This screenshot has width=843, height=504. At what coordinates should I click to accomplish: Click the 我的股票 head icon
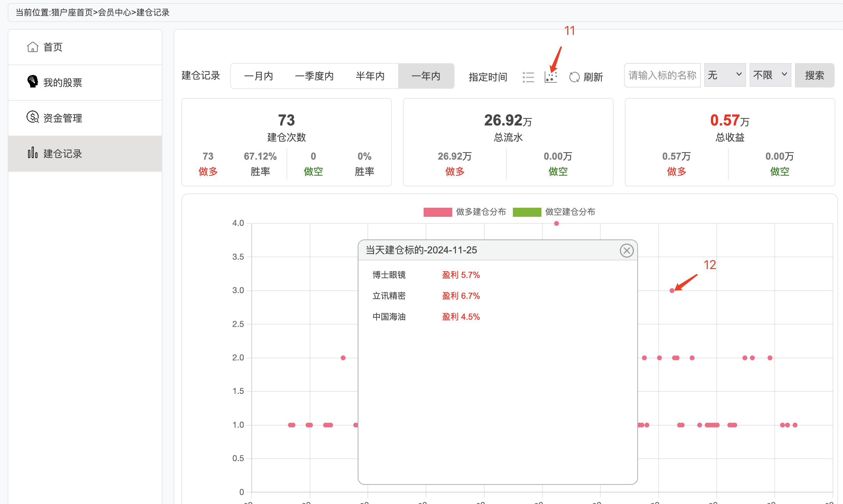click(x=33, y=81)
